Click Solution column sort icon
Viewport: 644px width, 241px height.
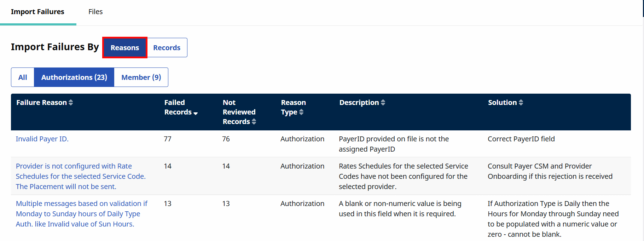click(521, 102)
